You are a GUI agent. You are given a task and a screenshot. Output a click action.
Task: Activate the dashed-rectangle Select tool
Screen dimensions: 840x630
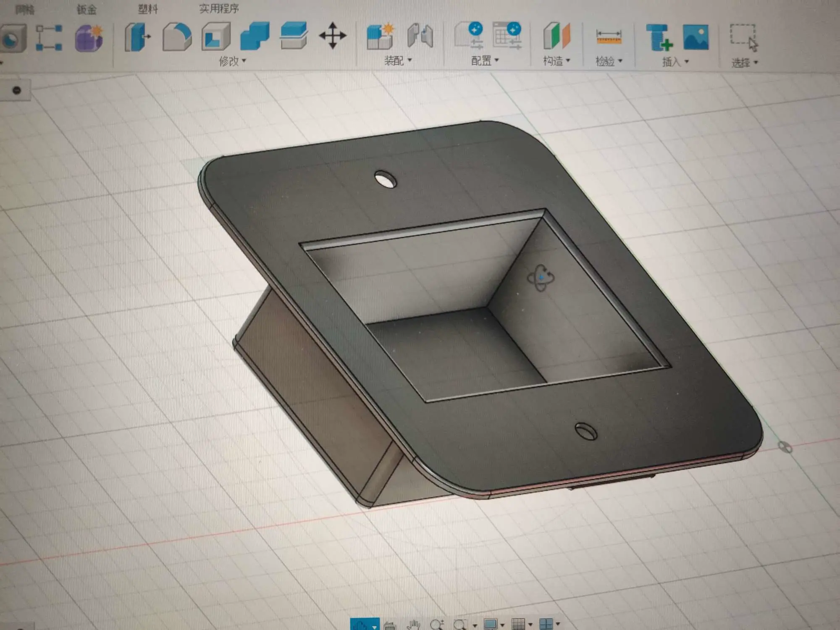(x=744, y=38)
